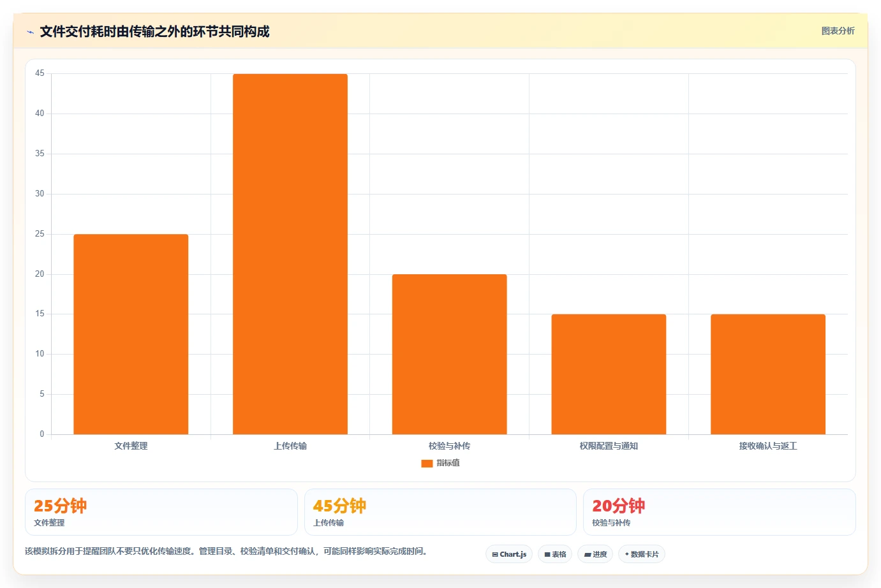Screen dimensions: 881x588
Task: Click the y-axis label 0
Action: point(42,434)
